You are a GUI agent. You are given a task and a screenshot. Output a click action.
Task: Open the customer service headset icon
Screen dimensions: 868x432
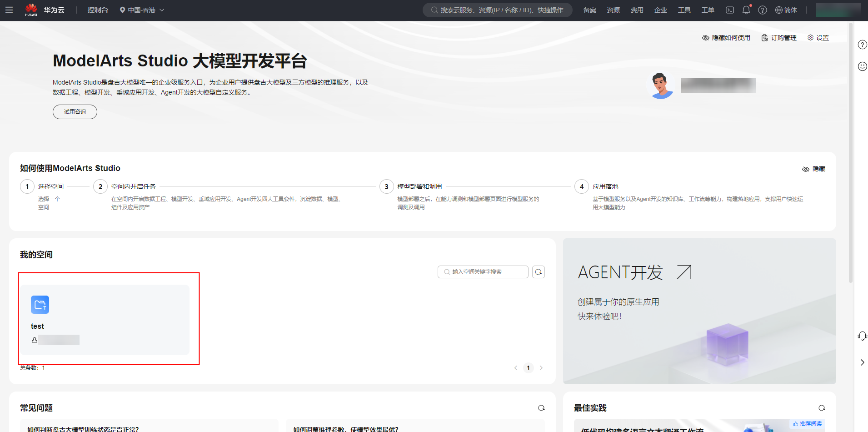pyautogui.click(x=862, y=336)
